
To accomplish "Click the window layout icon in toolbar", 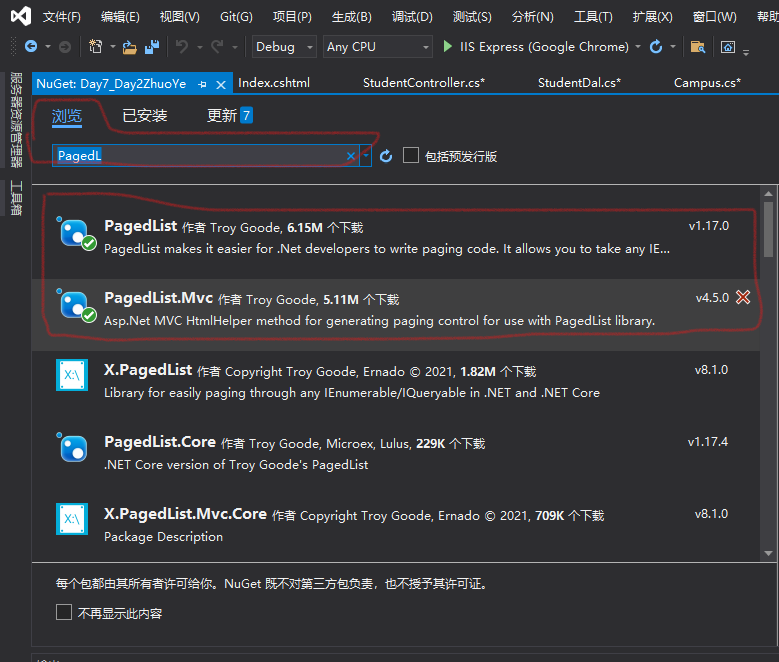I will (728, 47).
